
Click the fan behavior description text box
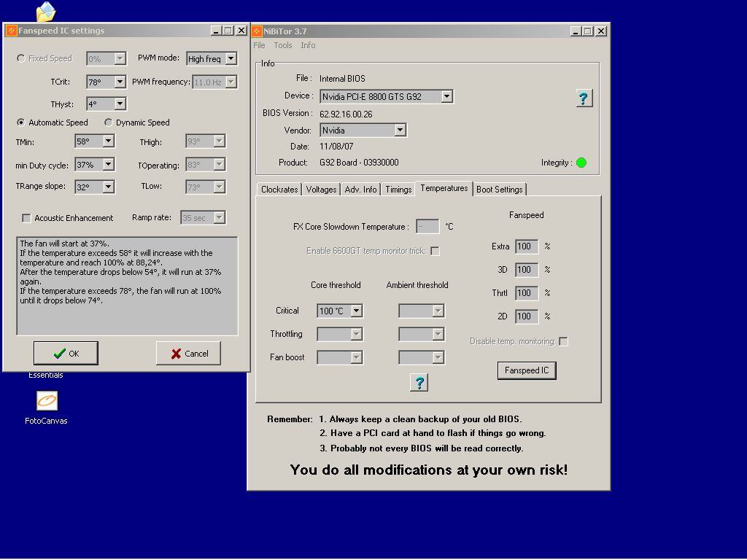[x=127, y=286]
